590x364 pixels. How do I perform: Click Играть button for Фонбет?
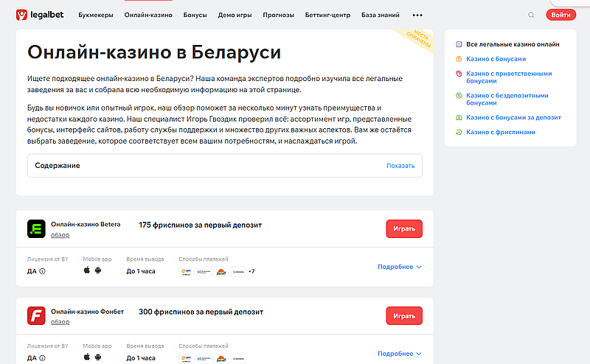(x=404, y=316)
